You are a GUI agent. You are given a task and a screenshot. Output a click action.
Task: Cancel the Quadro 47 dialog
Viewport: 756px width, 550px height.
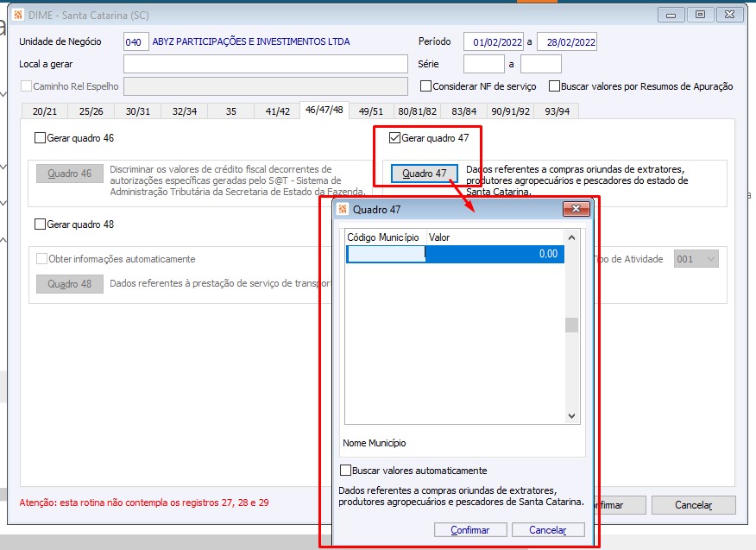548,530
